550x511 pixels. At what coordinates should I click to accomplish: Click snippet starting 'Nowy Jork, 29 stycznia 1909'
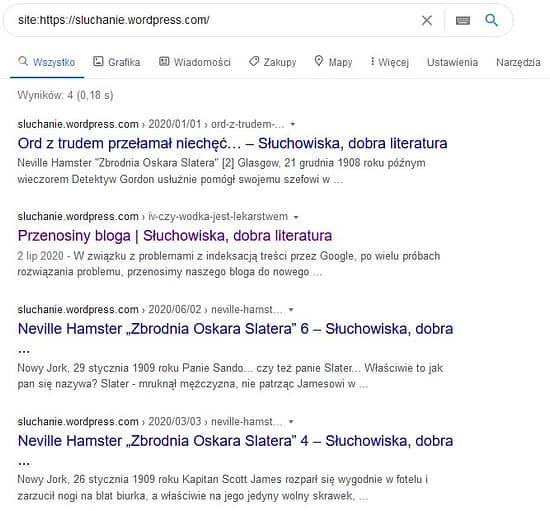(230, 376)
